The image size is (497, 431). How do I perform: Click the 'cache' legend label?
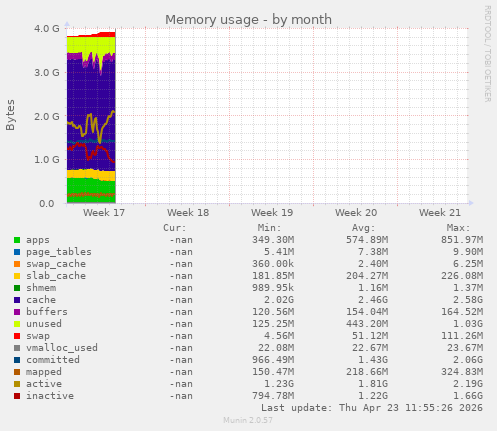41,300
